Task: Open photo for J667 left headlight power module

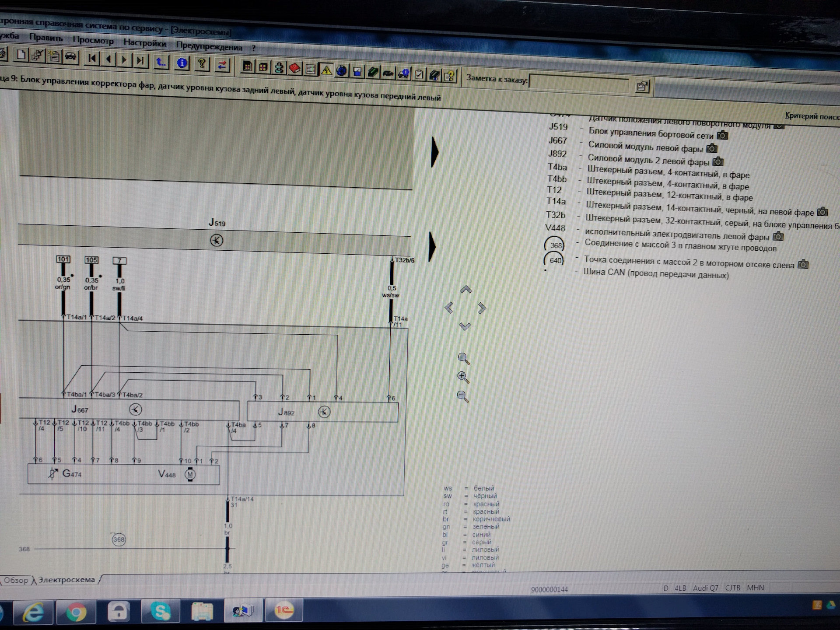Action: 712,148
